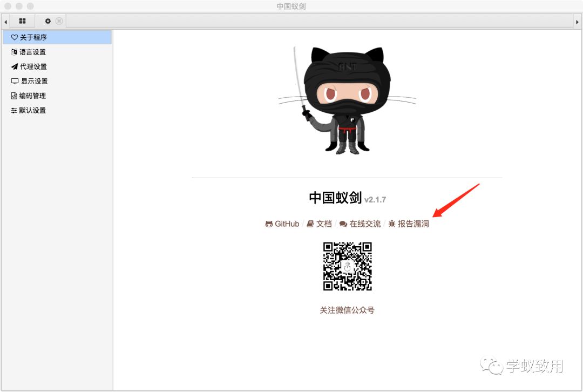Open the 在线交流 chat link
The height and width of the screenshot is (392, 583).
pyautogui.click(x=360, y=224)
